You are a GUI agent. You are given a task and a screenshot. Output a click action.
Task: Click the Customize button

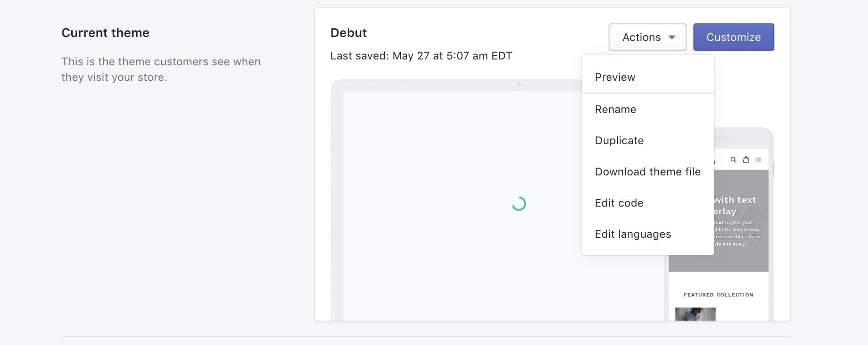click(x=733, y=37)
